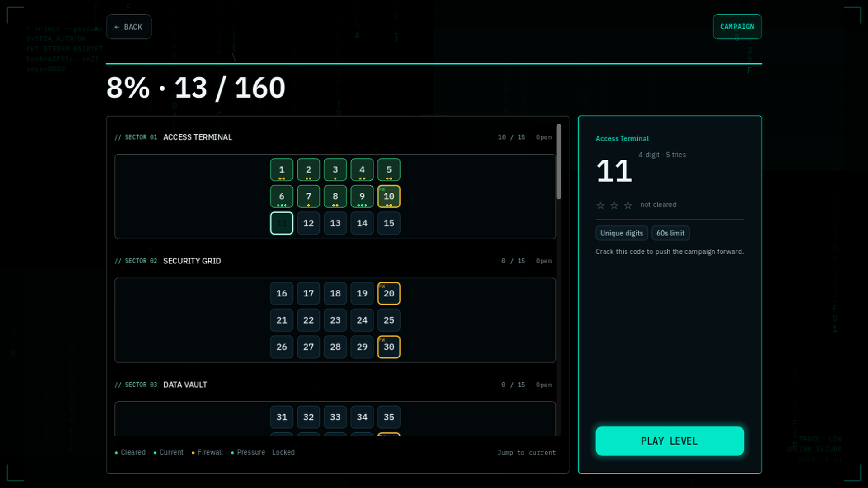
Task: Pick level 17 in Security Grid
Action: 308,294
